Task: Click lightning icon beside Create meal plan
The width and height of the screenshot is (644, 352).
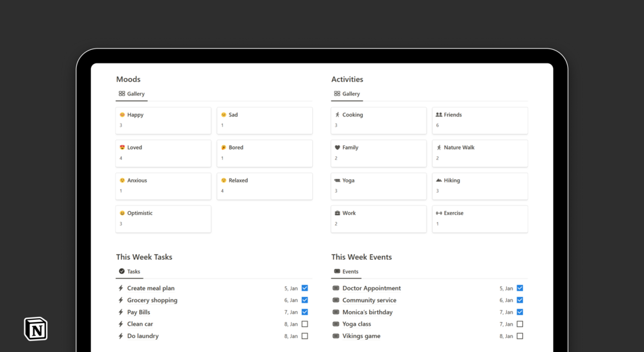Action: pyautogui.click(x=120, y=288)
